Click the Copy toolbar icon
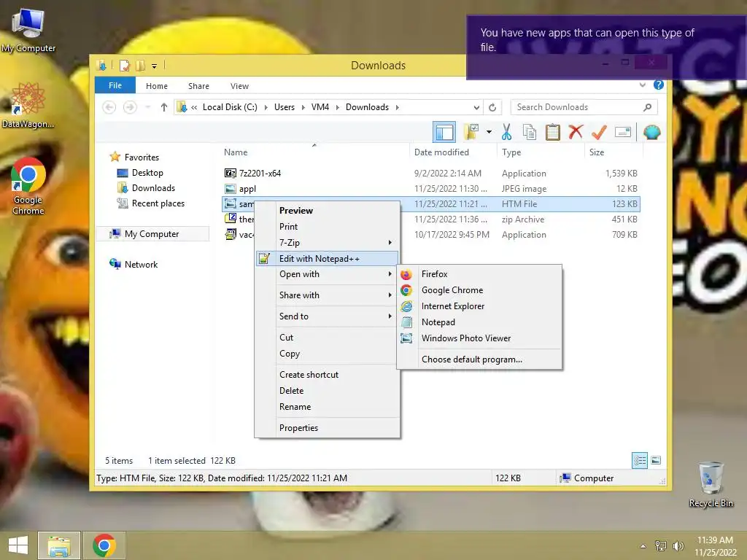Image resolution: width=747 pixels, height=560 pixels. point(530,132)
